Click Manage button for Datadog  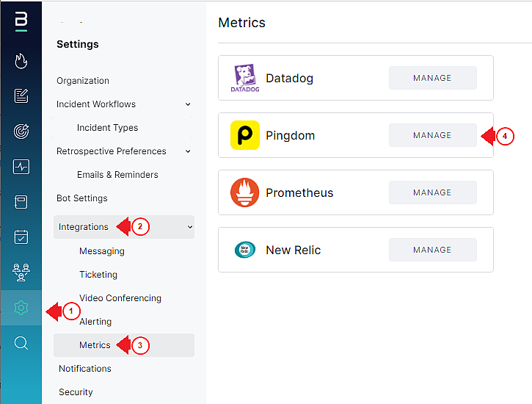point(433,78)
